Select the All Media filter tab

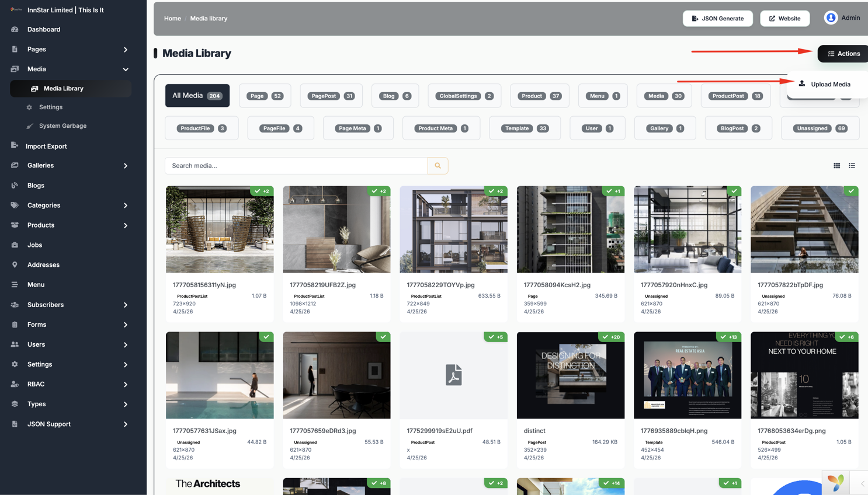(197, 96)
